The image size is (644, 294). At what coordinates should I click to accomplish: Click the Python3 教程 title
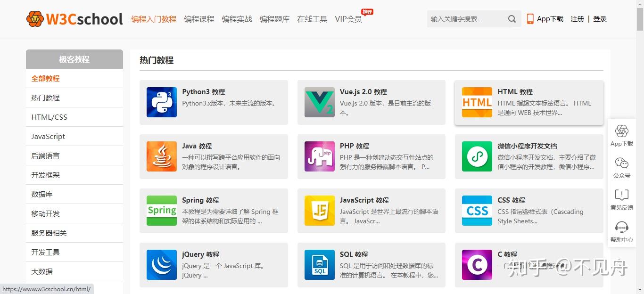point(204,92)
